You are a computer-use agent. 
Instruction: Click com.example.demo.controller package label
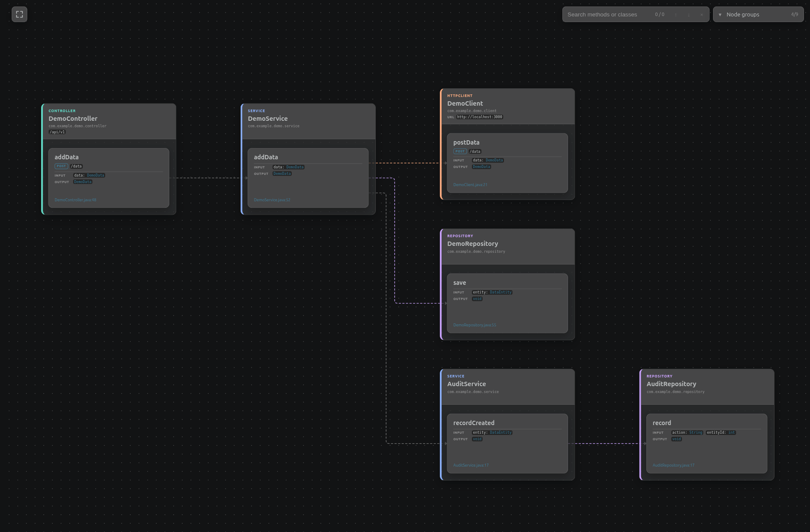pos(77,126)
